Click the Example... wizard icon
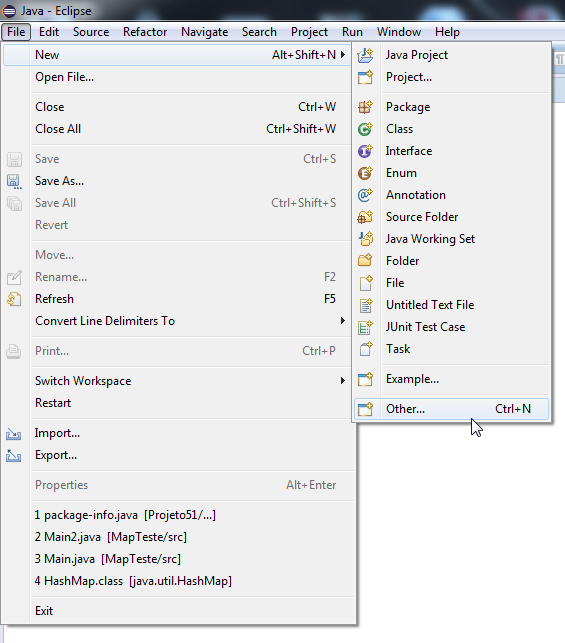This screenshot has height=643, width=565. (365, 379)
